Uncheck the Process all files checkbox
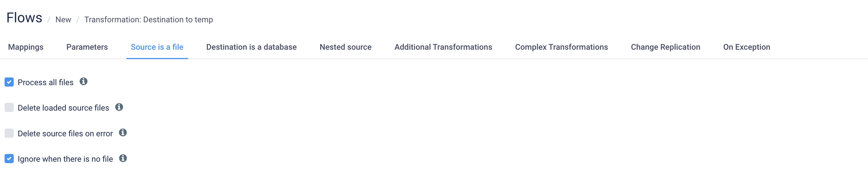868x172 pixels. point(9,82)
